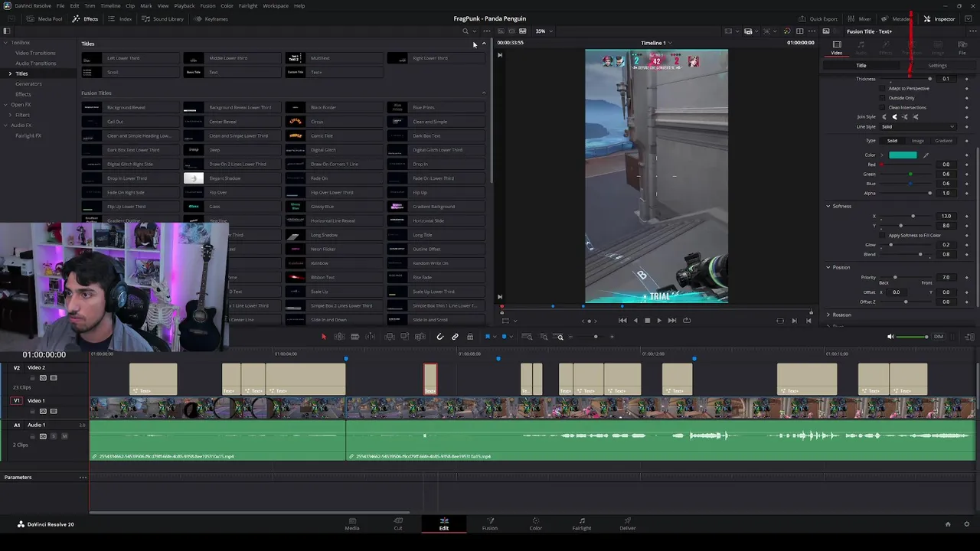Image resolution: width=980 pixels, height=551 pixels.
Task: Toggle the Mixer panel button
Action: click(x=860, y=19)
